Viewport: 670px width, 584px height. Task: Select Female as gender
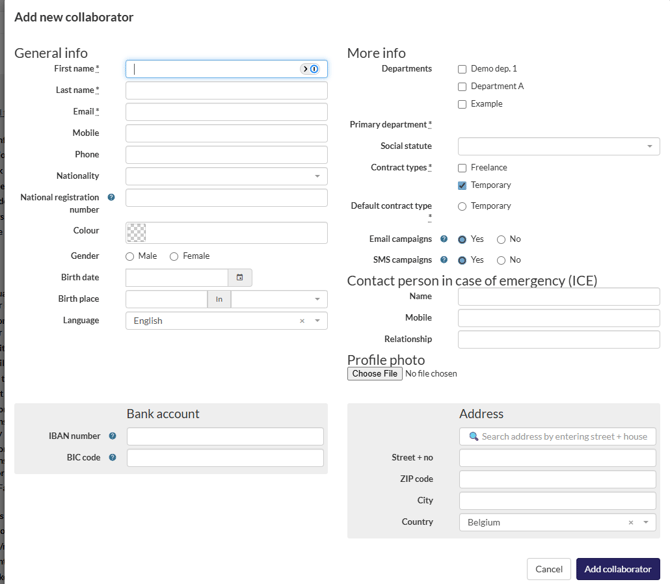pyautogui.click(x=174, y=257)
